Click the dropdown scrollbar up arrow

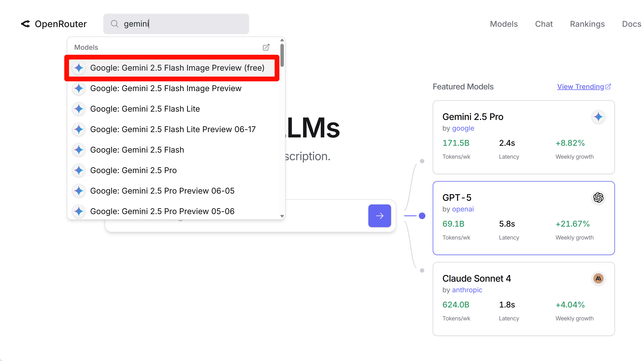(x=282, y=40)
